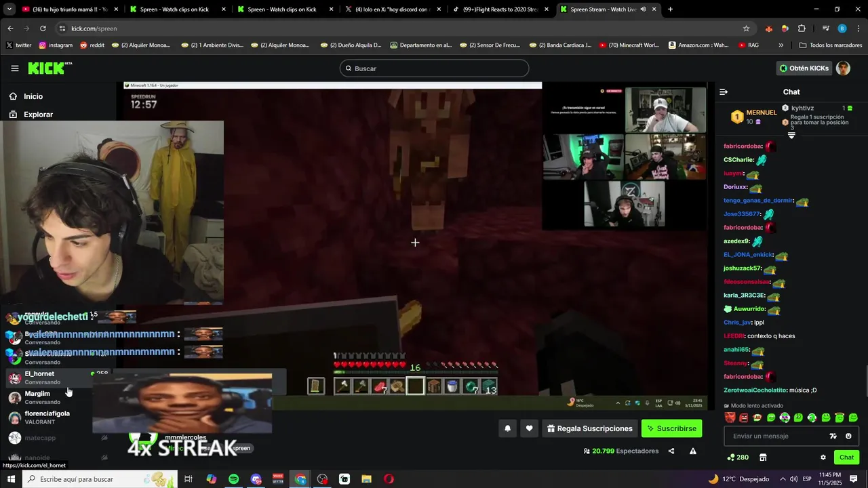This screenshot has height=488, width=868.
Task: Open Windows Start menu
Action: point(11,479)
